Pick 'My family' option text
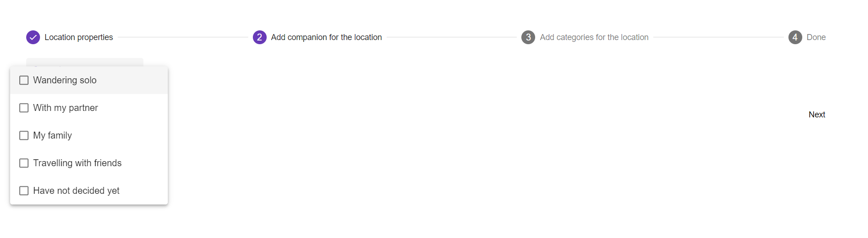Screen dimensions: 868x238 [x=52, y=135]
